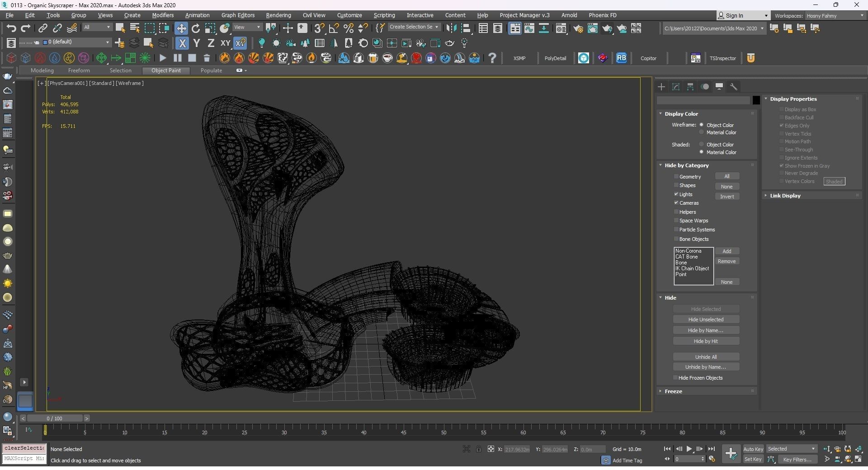Expand the Link Display rollout
Image resolution: width=868 pixels, height=470 pixels.
pos(785,196)
